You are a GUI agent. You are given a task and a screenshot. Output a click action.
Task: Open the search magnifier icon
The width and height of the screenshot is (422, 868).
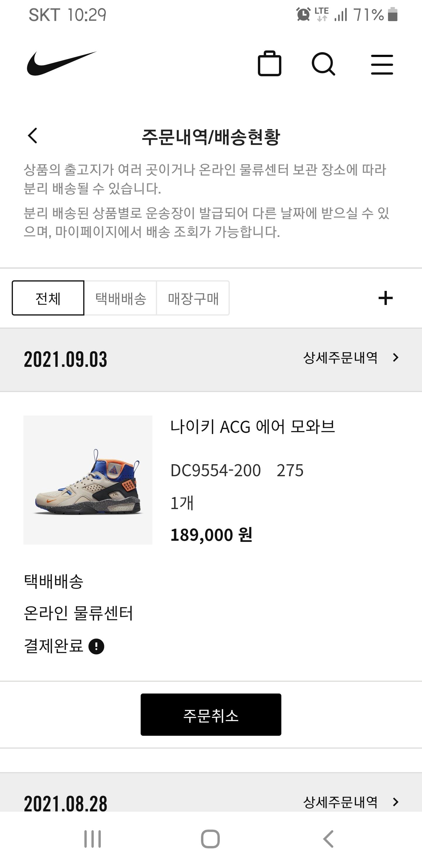(323, 64)
